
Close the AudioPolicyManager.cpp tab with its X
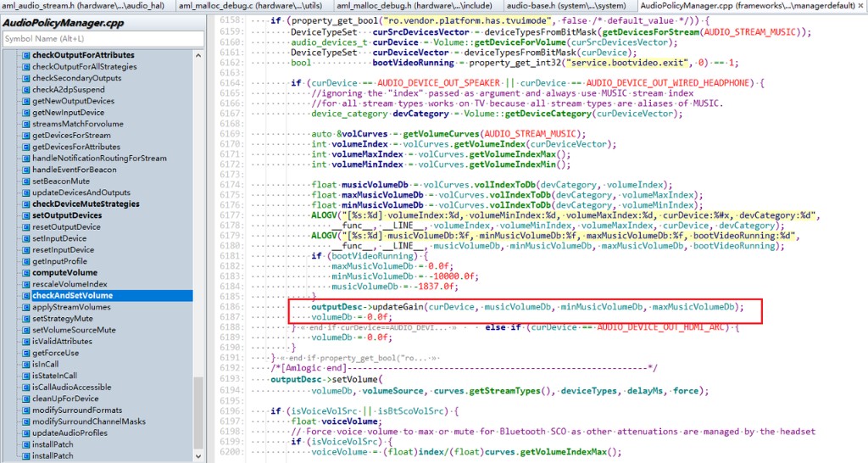pos(862,6)
